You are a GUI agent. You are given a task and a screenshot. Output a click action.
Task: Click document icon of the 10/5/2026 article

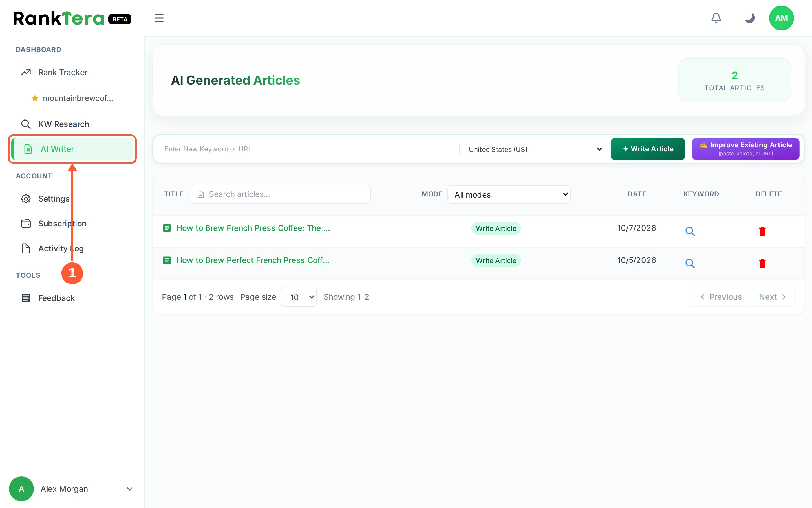click(167, 260)
